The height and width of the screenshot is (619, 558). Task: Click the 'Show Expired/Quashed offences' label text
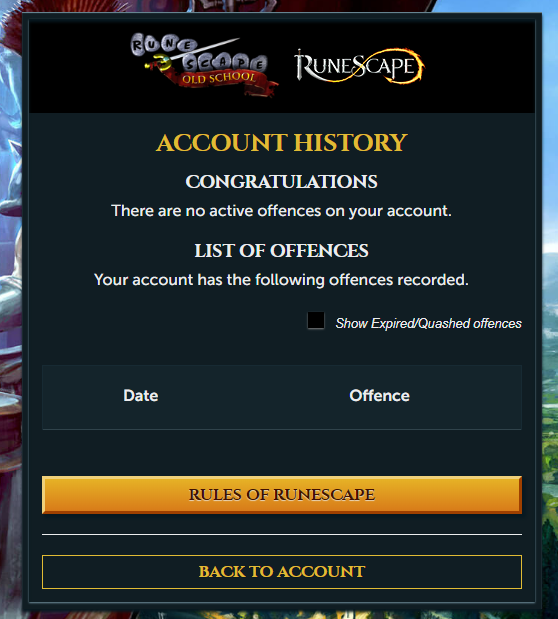(428, 323)
